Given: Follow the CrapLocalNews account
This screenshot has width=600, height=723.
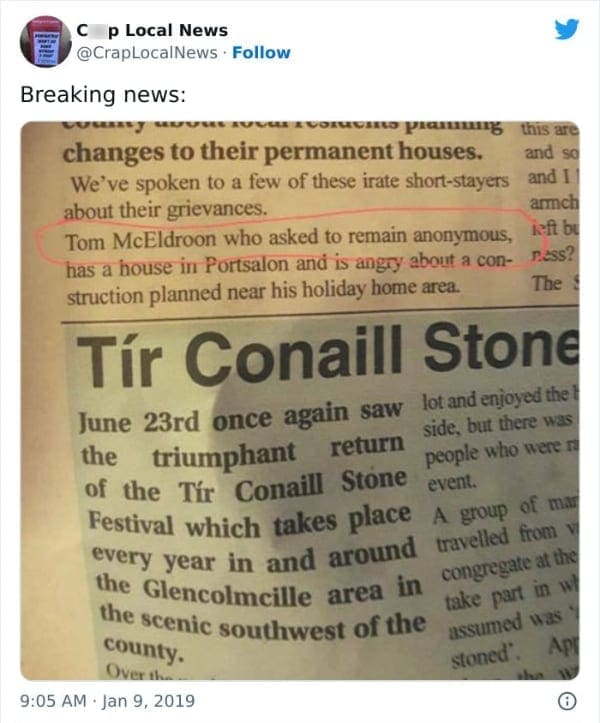Looking at the screenshot, I should click(x=261, y=52).
